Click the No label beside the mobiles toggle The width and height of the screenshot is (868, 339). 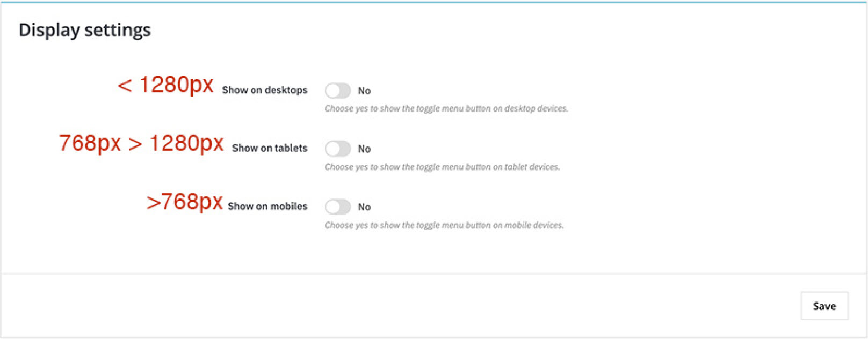point(364,207)
